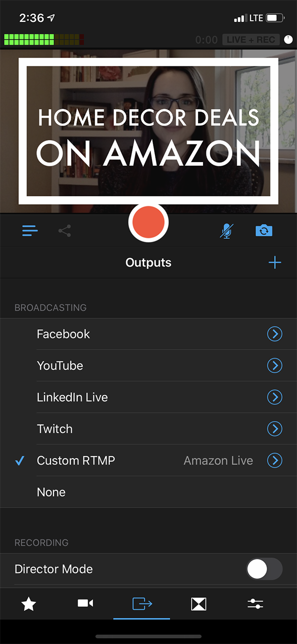Open the video camera tab
Image resolution: width=297 pixels, height=644 pixels.
pos(85,603)
